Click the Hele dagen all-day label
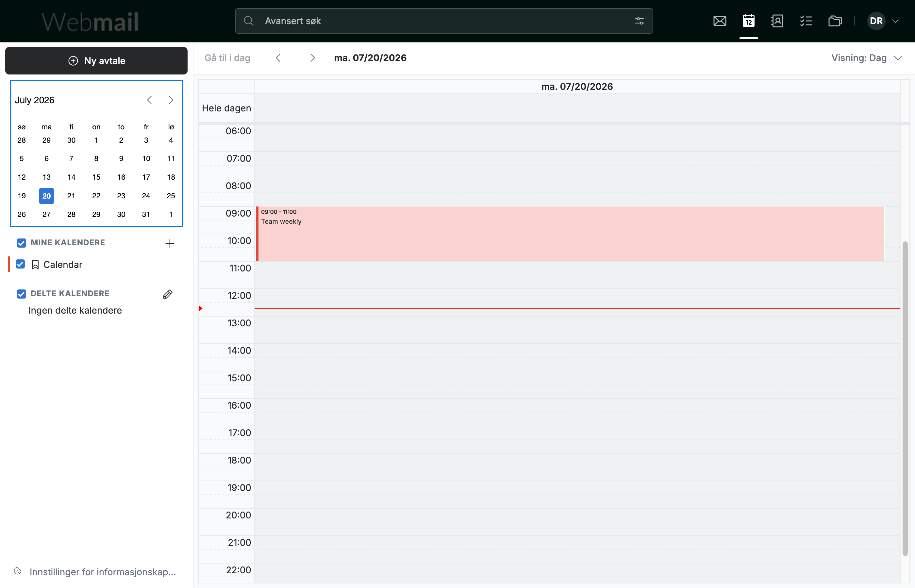 pos(226,108)
